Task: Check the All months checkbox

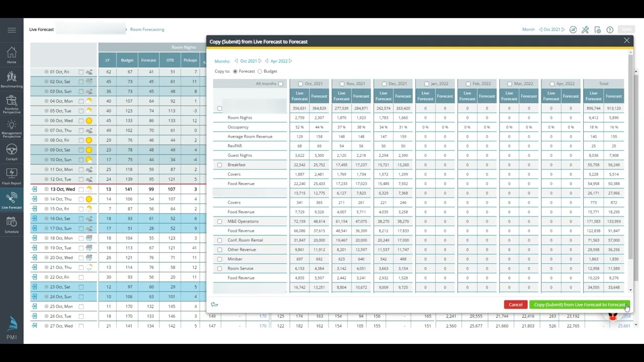Action: tap(281, 84)
